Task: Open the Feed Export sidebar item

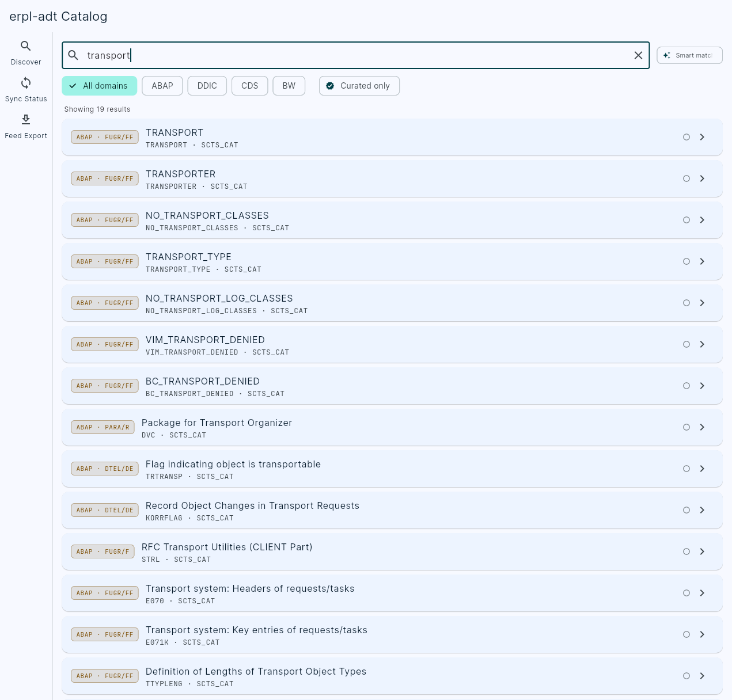Action: point(26,126)
